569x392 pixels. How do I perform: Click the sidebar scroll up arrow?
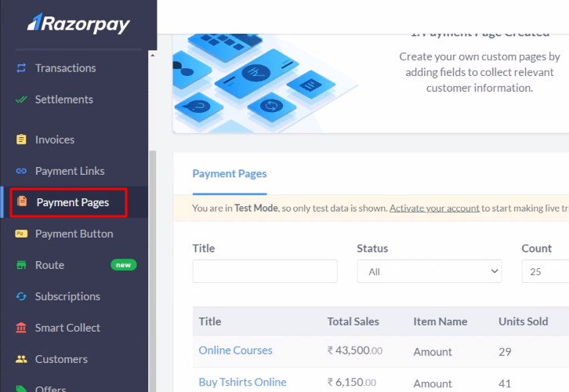coord(152,55)
